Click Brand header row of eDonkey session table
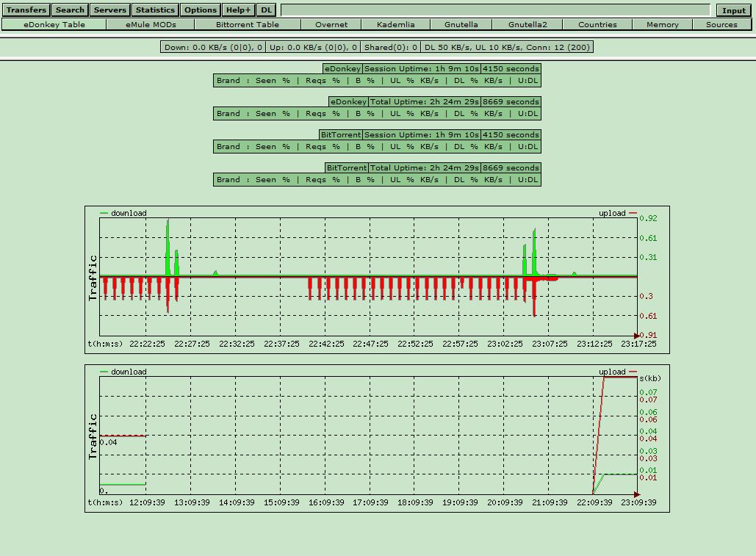 click(377, 81)
